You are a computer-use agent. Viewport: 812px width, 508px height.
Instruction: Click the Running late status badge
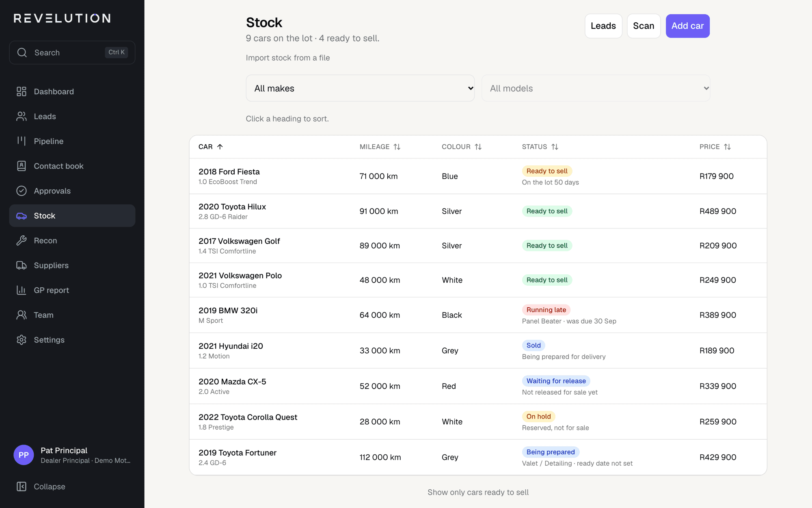tap(546, 310)
